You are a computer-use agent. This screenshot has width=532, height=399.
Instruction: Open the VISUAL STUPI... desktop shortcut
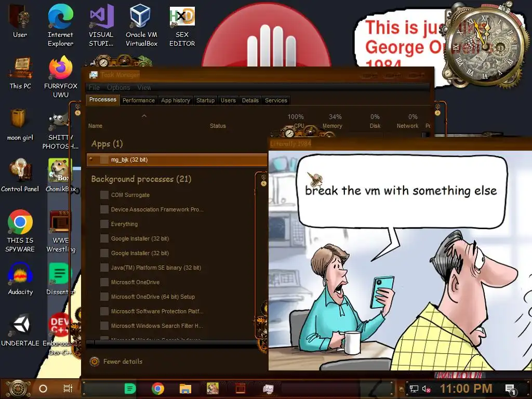tap(101, 25)
